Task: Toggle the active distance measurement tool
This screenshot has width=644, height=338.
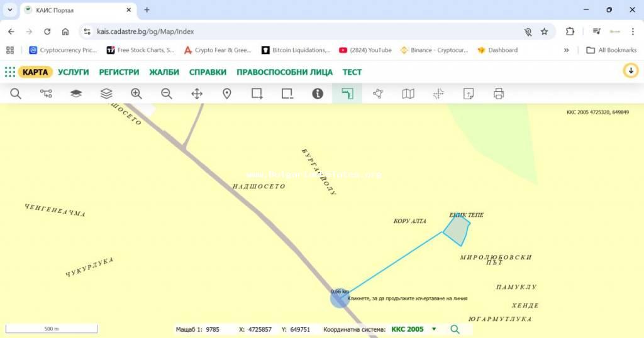Action: (x=348, y=94)
